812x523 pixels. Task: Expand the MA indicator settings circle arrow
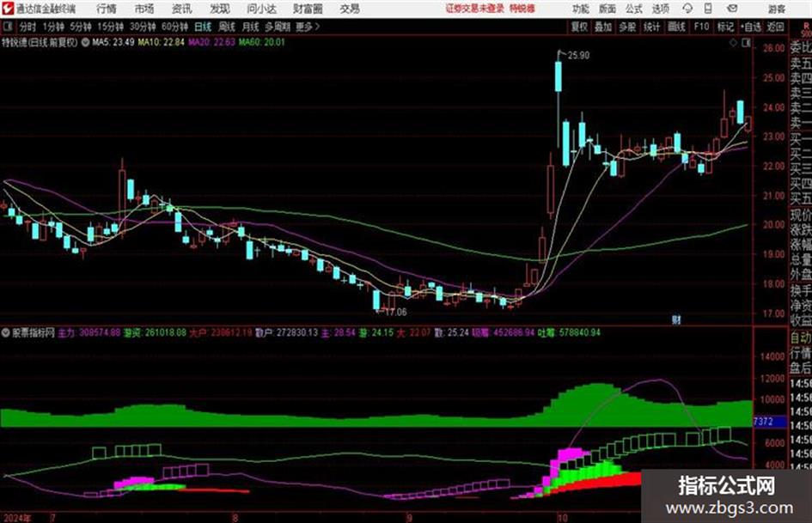click(85, 42)
